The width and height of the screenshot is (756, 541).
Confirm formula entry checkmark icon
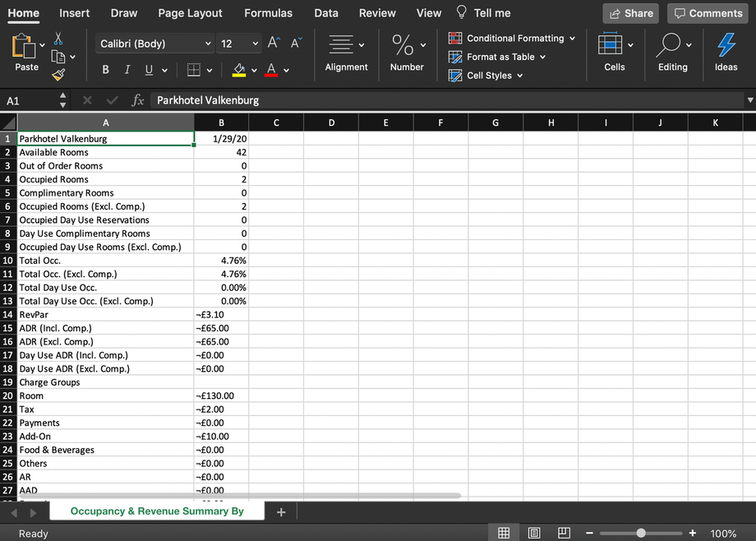tap(113, 100)
